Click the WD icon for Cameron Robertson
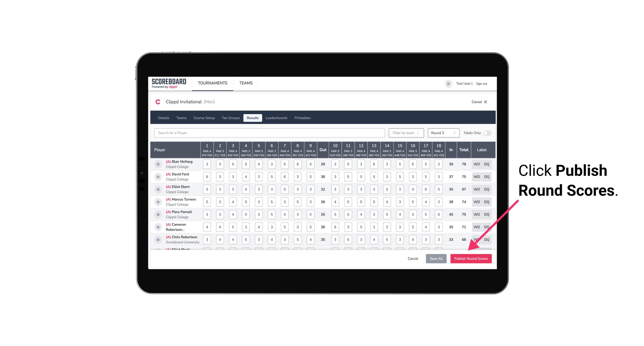 (476, 227)
